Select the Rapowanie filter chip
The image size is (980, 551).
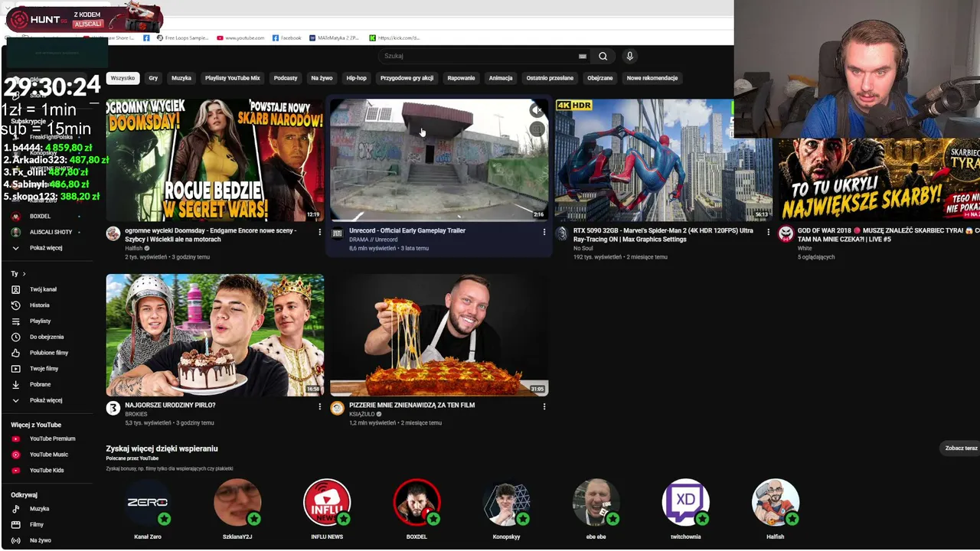pyautogui.click(x=461, y=78)
